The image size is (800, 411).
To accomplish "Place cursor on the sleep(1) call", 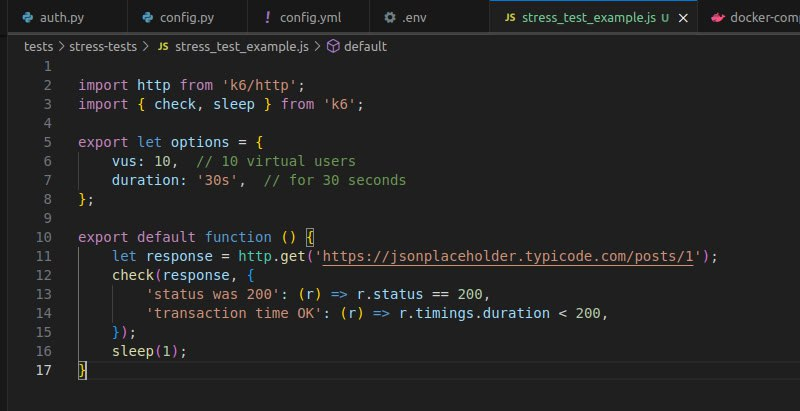I will (x=149, y=352).
